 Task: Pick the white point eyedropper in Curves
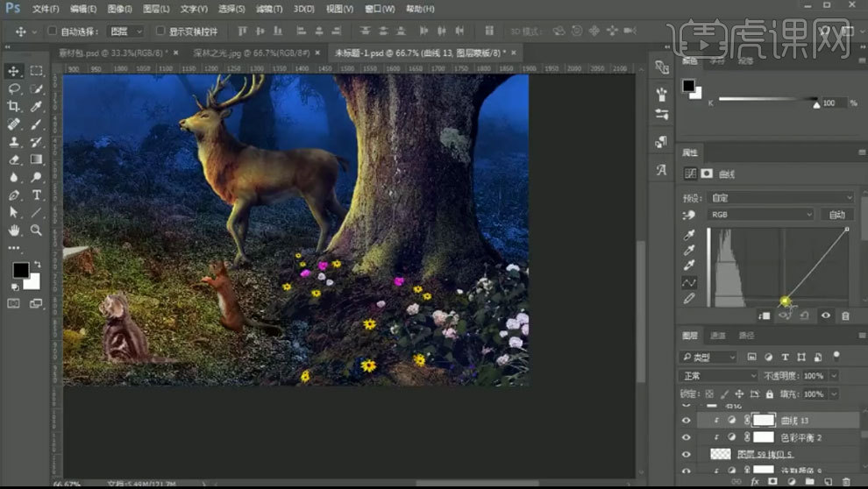point(689,266)
